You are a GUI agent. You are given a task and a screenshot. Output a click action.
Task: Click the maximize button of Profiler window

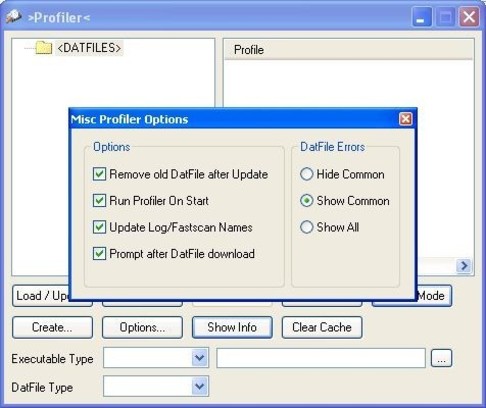(x=446, y=17)
